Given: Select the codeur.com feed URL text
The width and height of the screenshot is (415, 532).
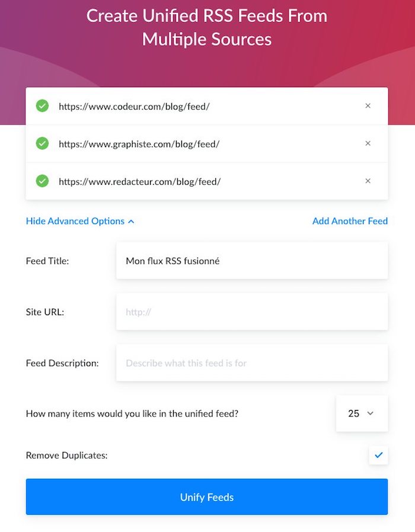Looking at the screenshot, I should pyautogui.click(x=134, y=106).
